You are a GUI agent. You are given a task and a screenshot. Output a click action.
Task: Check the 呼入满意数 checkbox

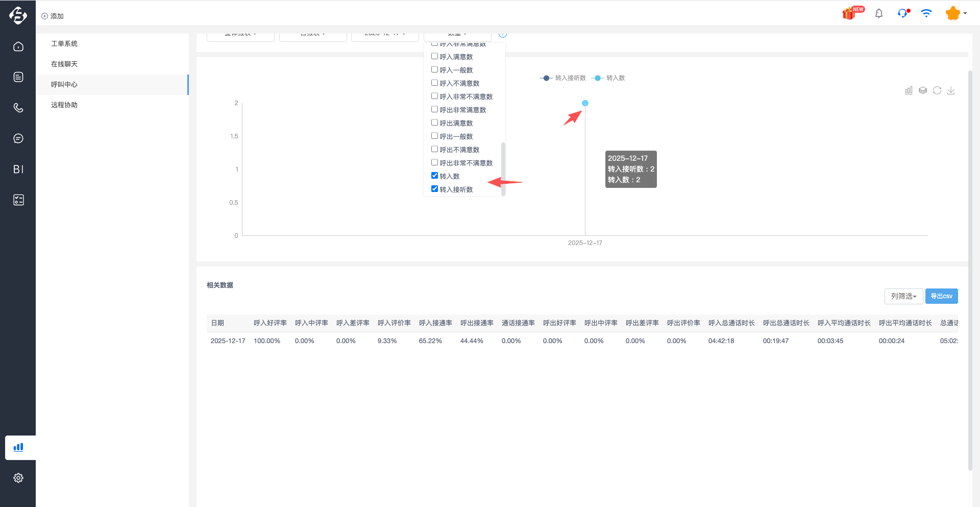(x=435, y=56)
